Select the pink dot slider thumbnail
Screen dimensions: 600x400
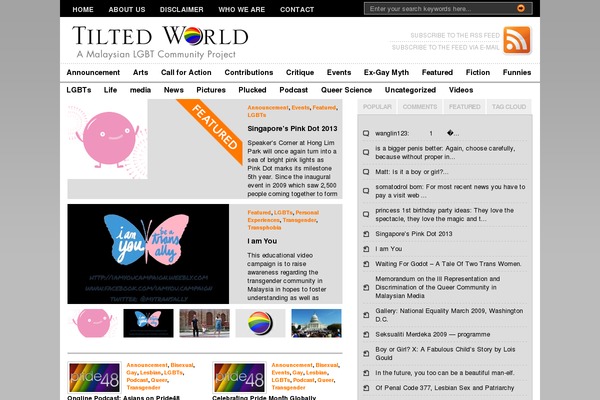point(93,323)
